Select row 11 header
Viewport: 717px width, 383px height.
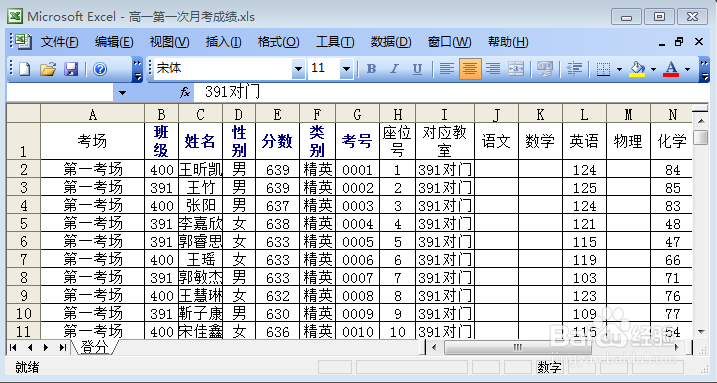[24, 330]
